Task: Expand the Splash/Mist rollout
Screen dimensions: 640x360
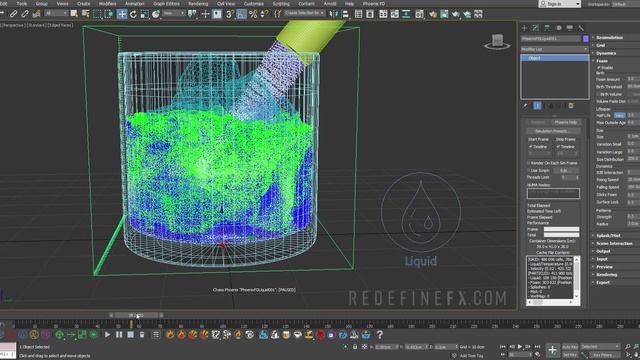Action: pos(608,236)
